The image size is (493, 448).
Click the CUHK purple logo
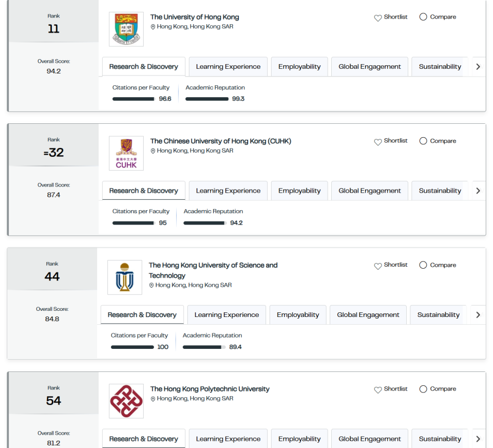[x=126, y=153]
